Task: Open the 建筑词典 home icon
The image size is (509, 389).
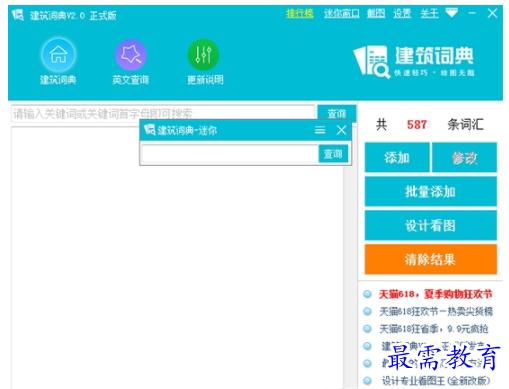Action: pos(58,54)
